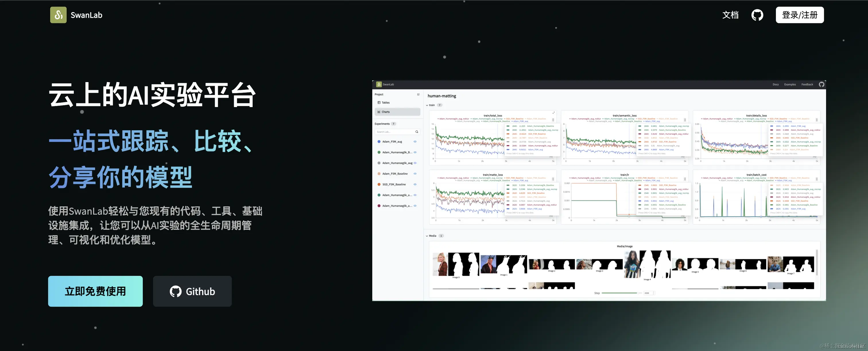Open GitHub icon in top navigation
Image resolution: width=868 pixels, height=351 pixels.
coord(757,15)
